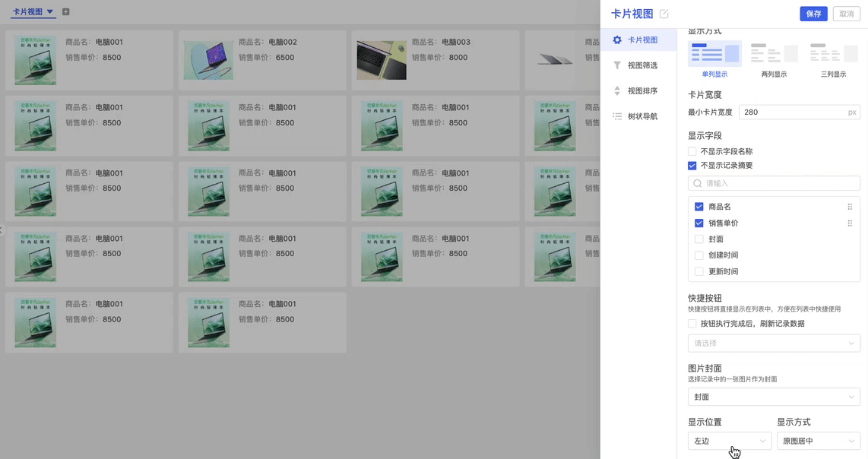
Task: Select the 单列显示 layout icon
Action: (714, 53)
